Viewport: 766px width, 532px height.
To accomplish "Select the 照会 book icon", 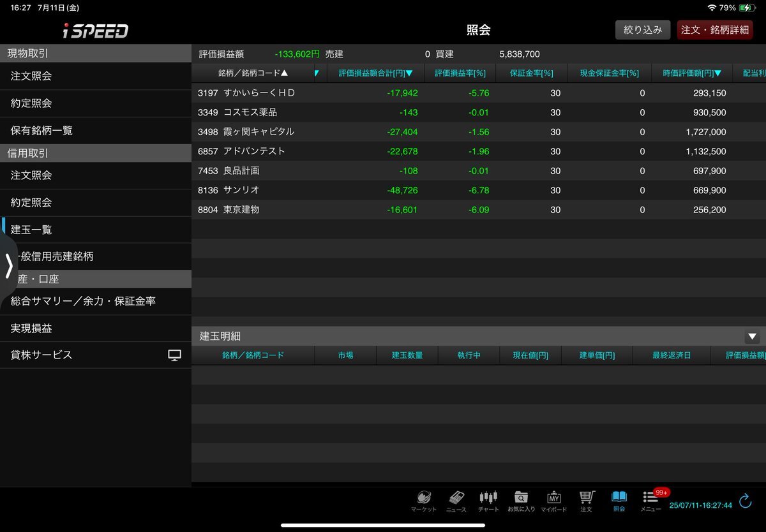I will point(619,501).
